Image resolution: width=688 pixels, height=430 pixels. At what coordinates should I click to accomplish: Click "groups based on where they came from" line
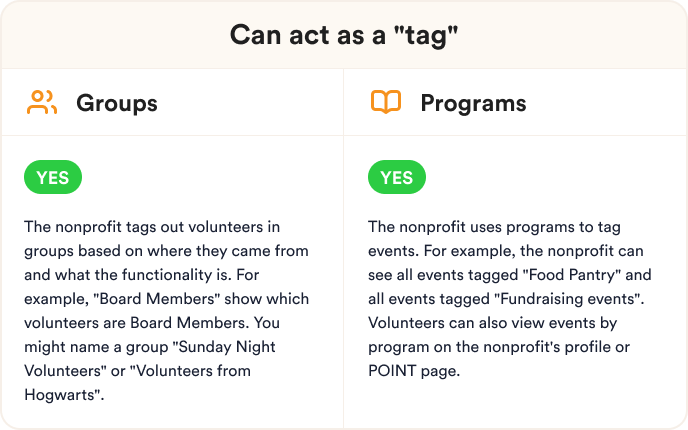tap(166, 251)
